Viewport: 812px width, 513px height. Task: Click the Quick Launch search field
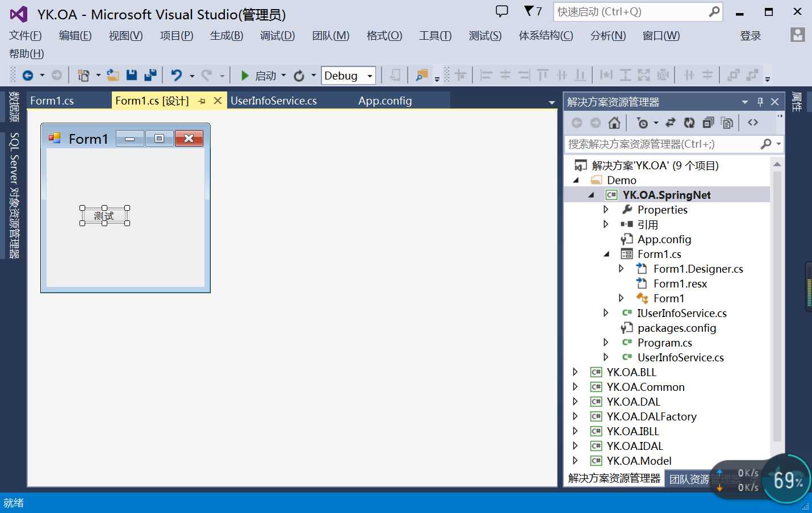[x=630, y=11]
